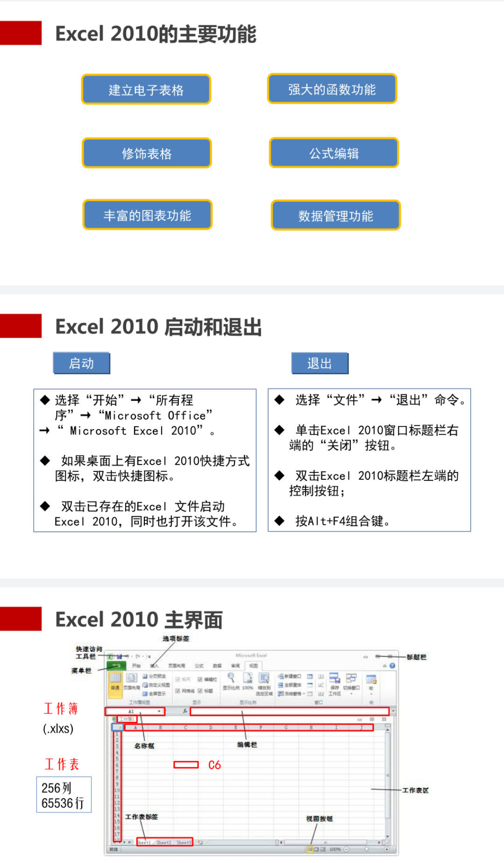Click the zoom out minus button
Screen dimensions: 504x863
click(x=346, y=849)
